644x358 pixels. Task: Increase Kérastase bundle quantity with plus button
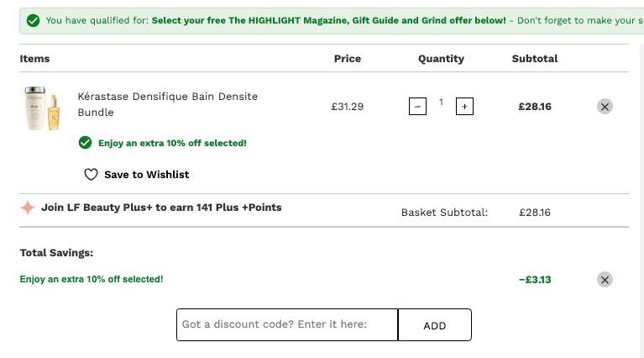pos(464,107)
